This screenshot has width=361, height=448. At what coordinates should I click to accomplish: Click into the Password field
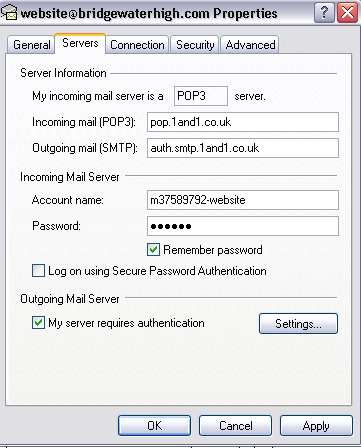243,226
